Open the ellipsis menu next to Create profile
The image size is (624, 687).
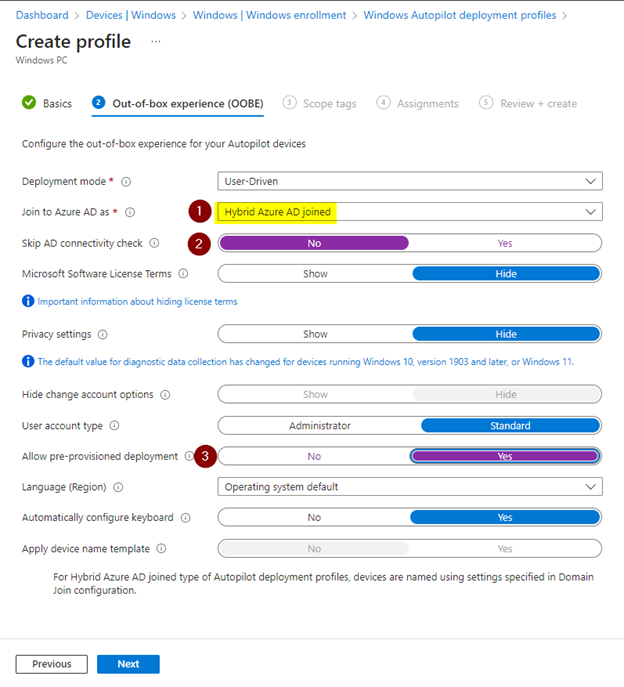tap(155, 41)
